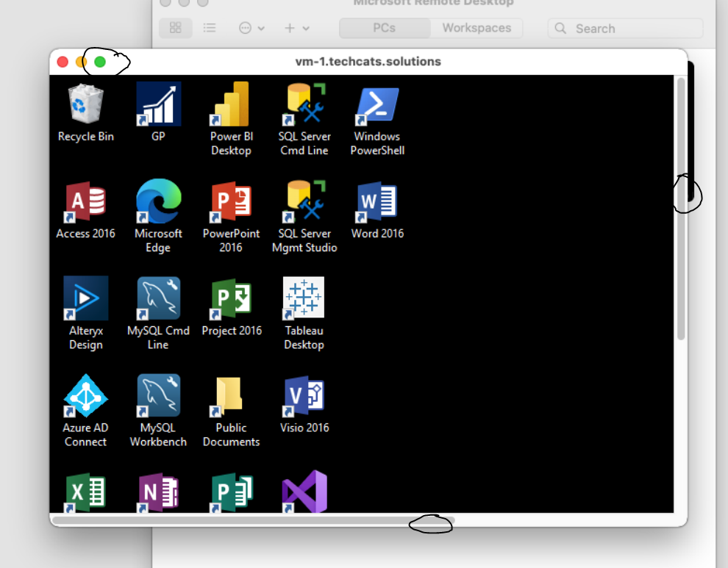Screen dimensions: 728x568
Task: Close the vm-1.techcats.solutions session window
Action: pyautogui.click(x=63, y=62)
